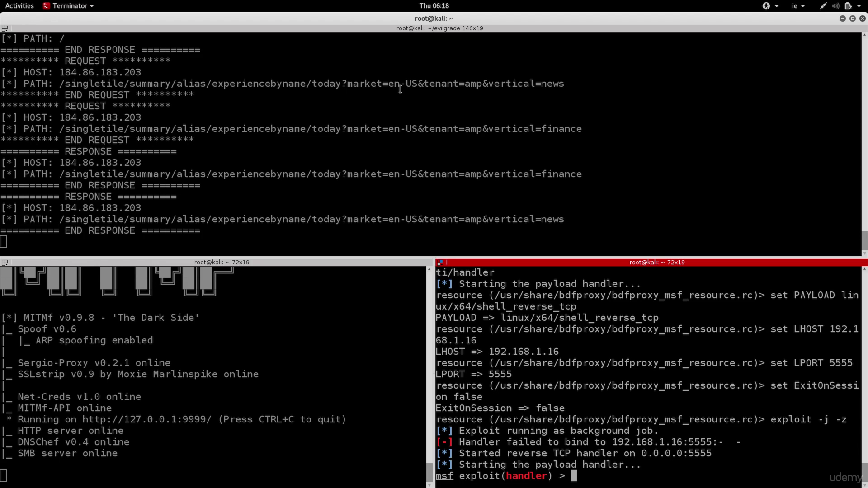Click top terminal's vertical scrollbar thumb
Screen dimensions: 868x488
coord(864,240)
